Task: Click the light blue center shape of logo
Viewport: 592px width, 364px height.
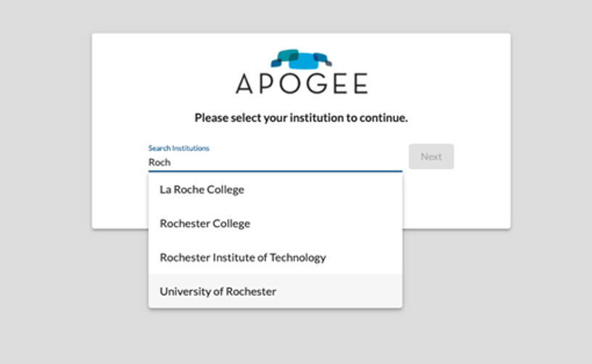Action: (303, 61)
